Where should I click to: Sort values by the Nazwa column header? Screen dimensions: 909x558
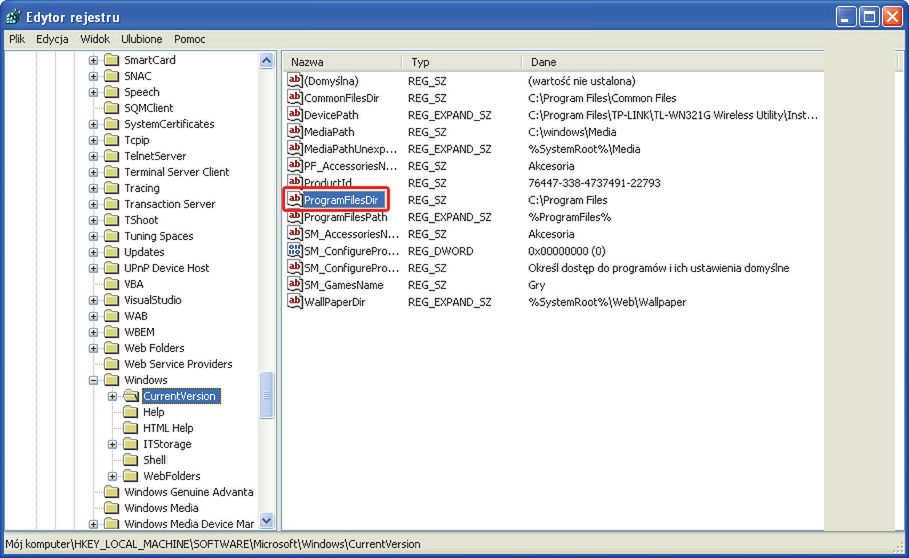(x=342, y=62)
